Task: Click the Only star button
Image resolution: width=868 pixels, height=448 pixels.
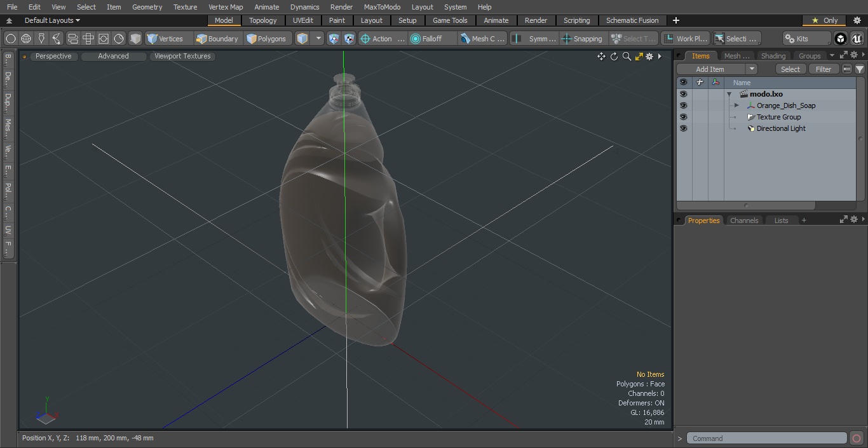Action: coord(824,20)
